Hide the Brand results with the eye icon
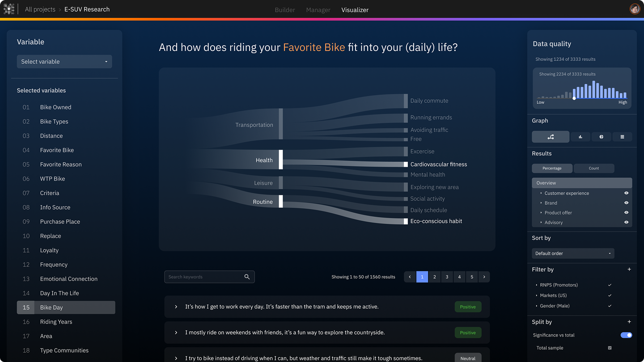Viewport: 644px width, 362px height. pyautogui.click(x=626, y=203)
